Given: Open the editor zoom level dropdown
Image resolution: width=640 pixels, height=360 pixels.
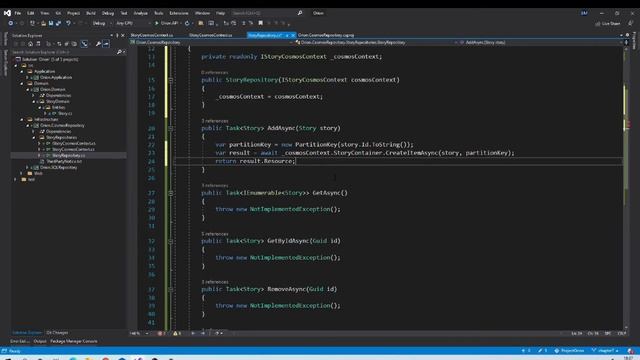Looking at the screenshot, I should (x=139, y=333).
